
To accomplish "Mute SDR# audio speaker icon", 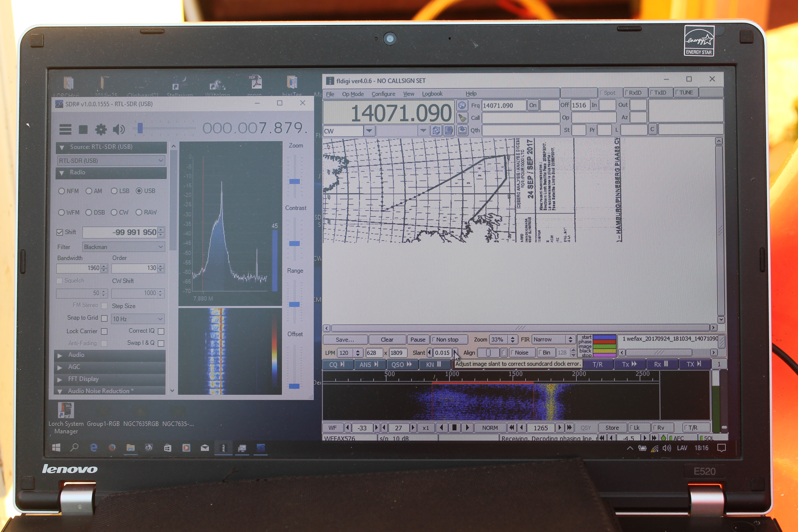I will pyautogui.click(x=119, y=129).
